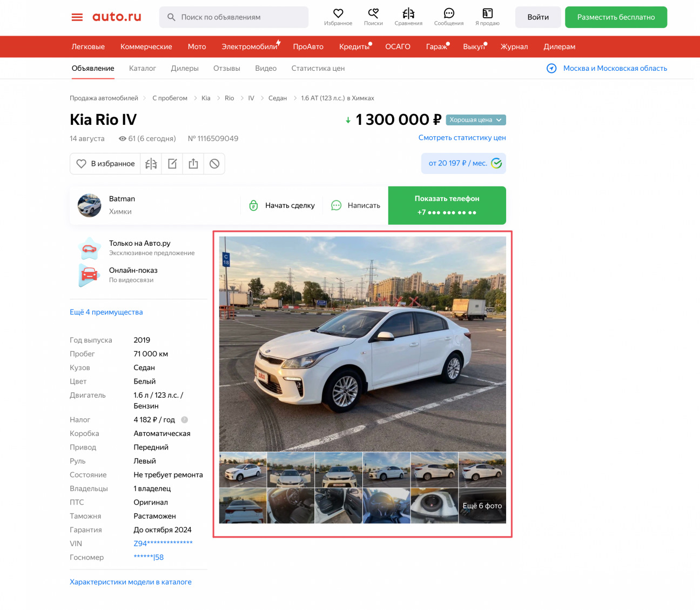Open Электромобили section
Screen dimensions: 700x610
250,46
